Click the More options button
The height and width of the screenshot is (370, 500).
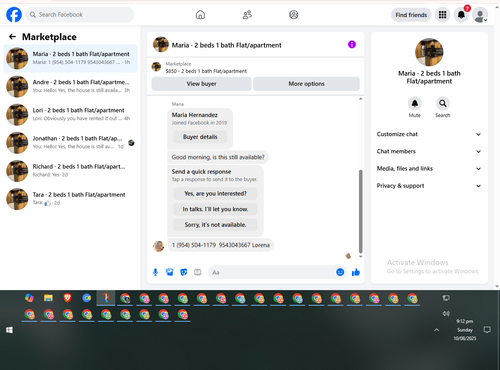[x=306, y=84]
